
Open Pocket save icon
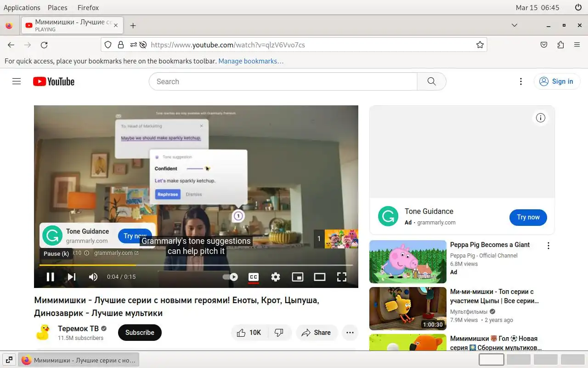click(544, 45)
